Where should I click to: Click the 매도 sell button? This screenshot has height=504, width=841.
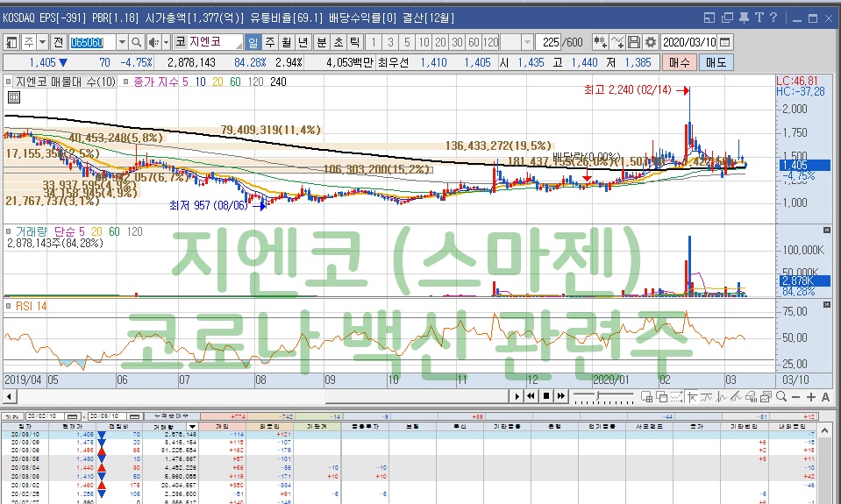coord(716,63)
